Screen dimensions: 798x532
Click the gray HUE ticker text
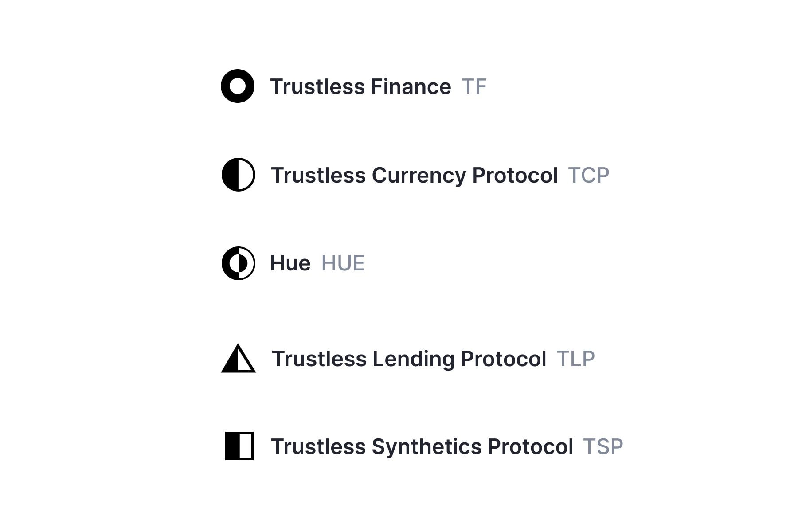343,263
